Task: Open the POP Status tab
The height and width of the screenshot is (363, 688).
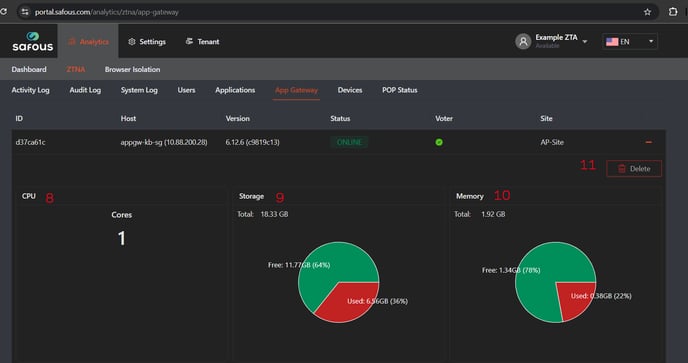Action: coord(399,90)
